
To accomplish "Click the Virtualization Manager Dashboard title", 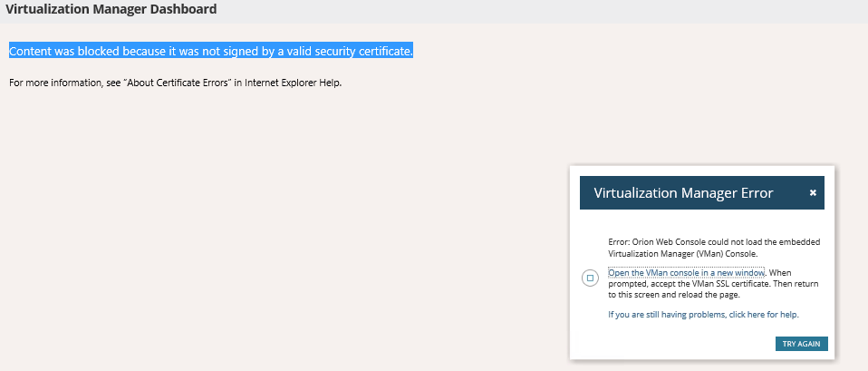I will (111, 9).
